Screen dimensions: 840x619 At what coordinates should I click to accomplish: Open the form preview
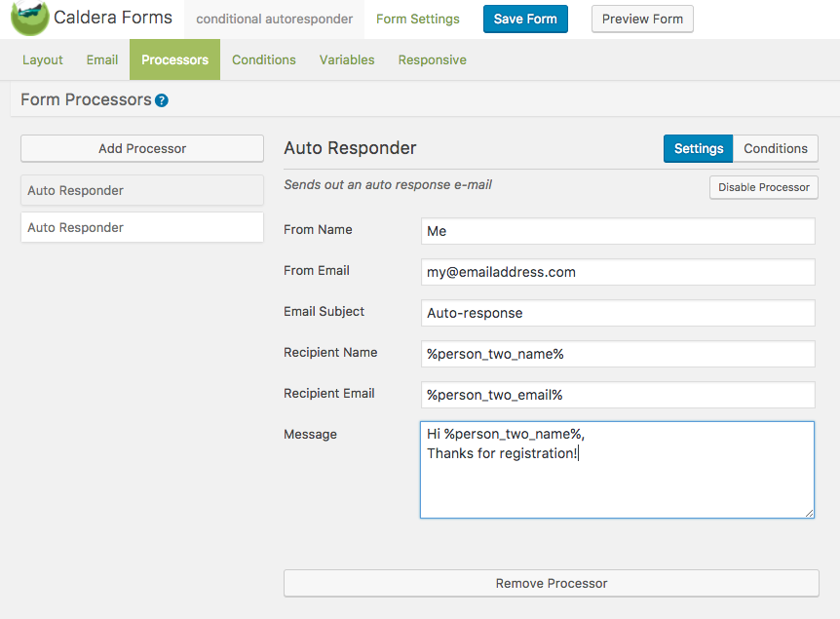click(x=642, y=19)
